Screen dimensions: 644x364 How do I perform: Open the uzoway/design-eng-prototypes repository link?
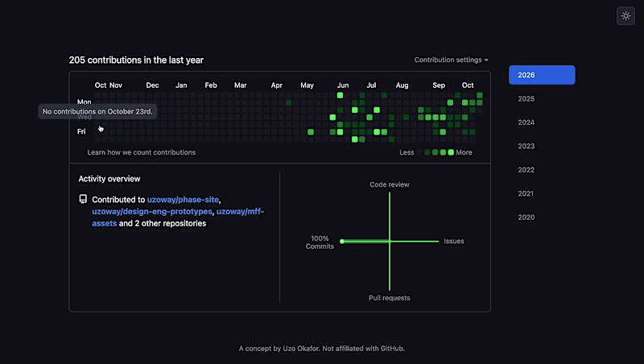[x=152, y=212]
